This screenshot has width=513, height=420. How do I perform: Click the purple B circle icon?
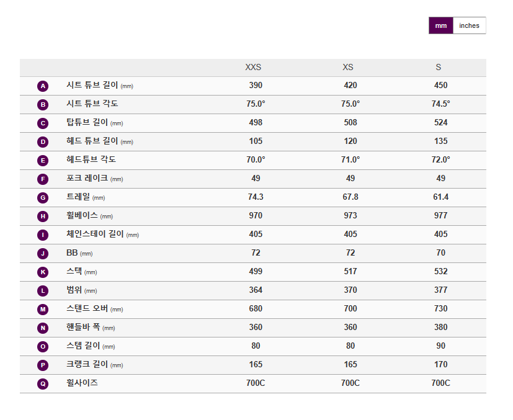43,105
